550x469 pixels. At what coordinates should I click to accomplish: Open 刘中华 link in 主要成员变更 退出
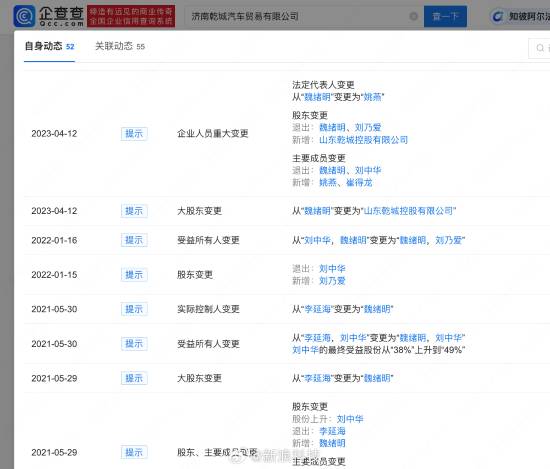coord(368,170)
